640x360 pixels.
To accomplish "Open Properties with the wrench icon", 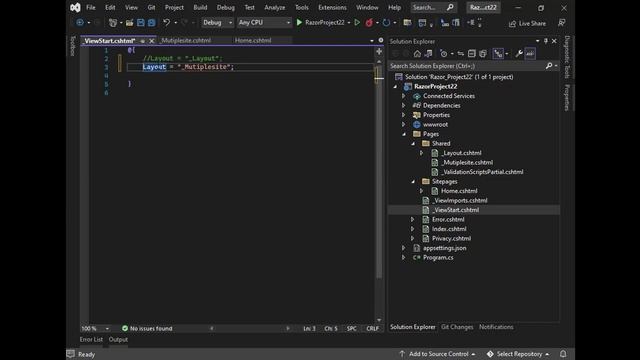I will pyautogui.click(x=519, y=53).
